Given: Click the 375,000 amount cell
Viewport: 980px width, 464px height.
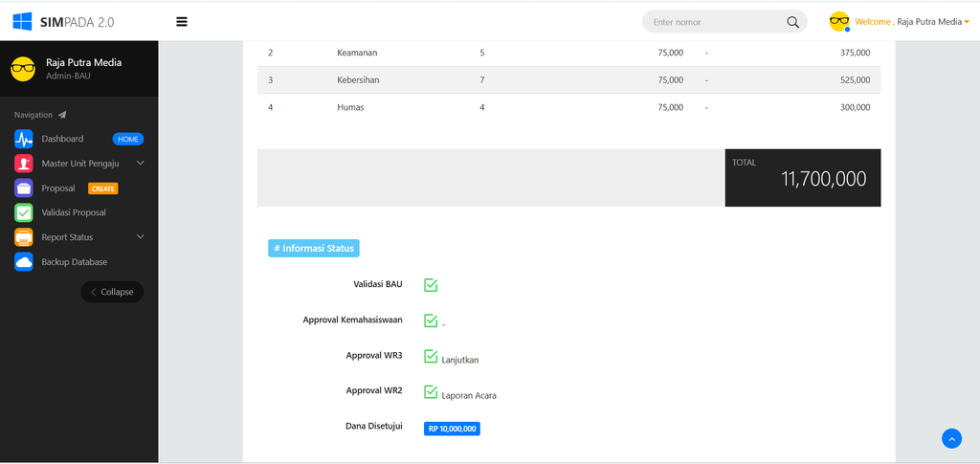Looking at the screenshot, I should 855,53.
